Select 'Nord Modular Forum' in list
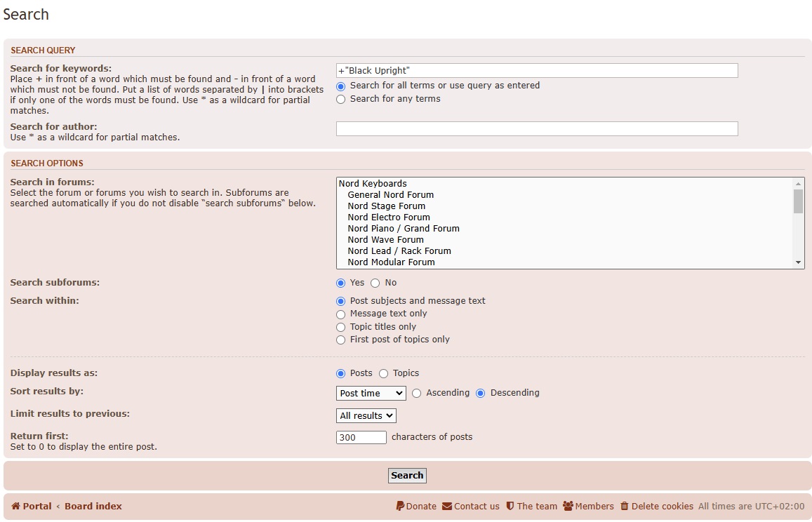The image size is (812, 522). (x=564, y=262)
